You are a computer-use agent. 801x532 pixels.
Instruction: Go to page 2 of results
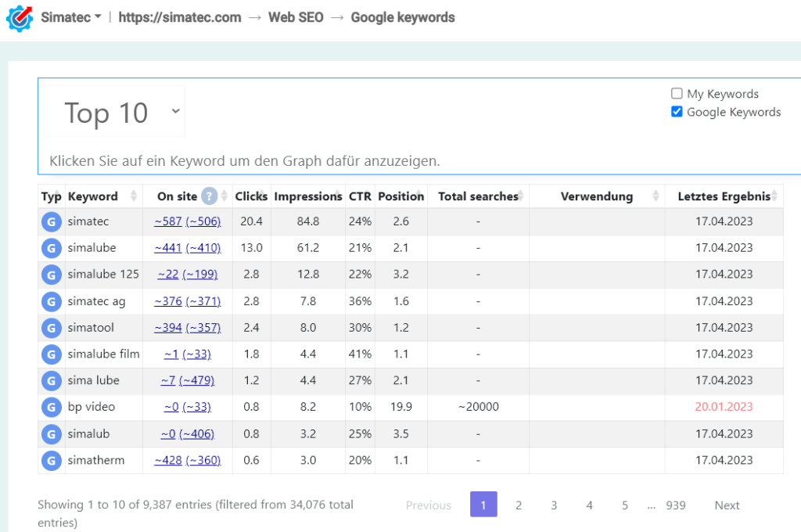519,505
